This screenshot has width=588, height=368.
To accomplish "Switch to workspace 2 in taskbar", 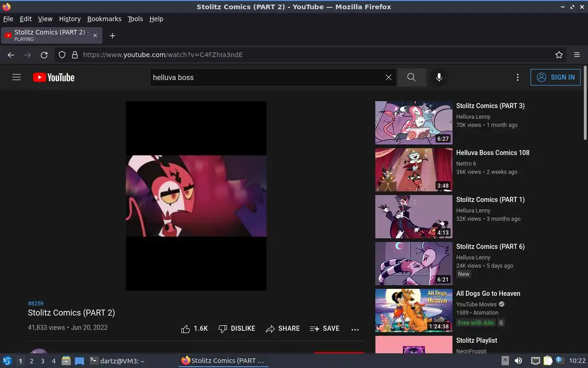I will (31, 361).
